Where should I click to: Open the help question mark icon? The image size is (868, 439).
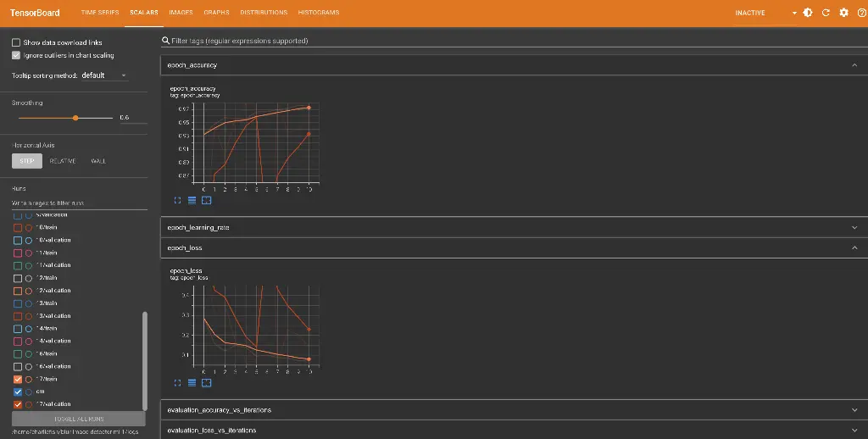pos(861,13)
